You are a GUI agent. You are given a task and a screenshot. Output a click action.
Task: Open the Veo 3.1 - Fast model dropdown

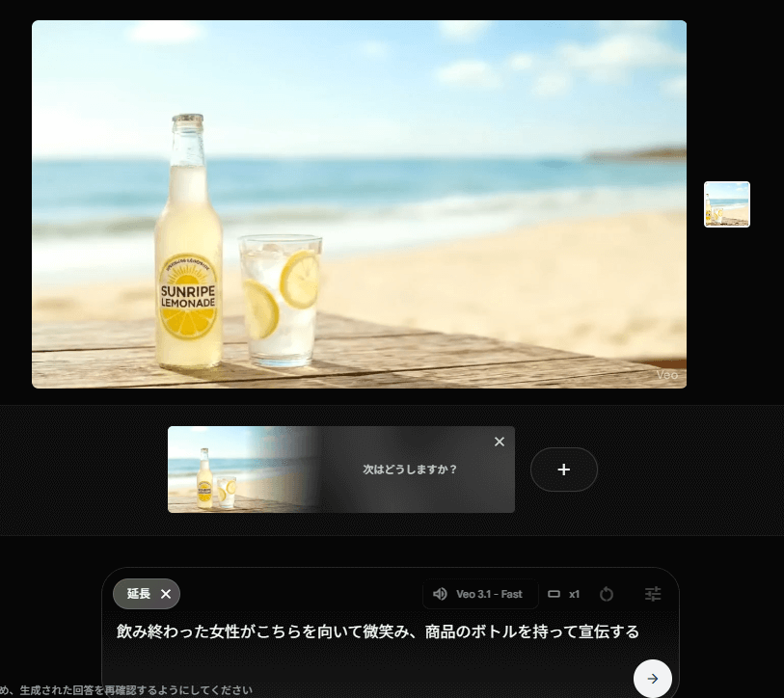488,594
